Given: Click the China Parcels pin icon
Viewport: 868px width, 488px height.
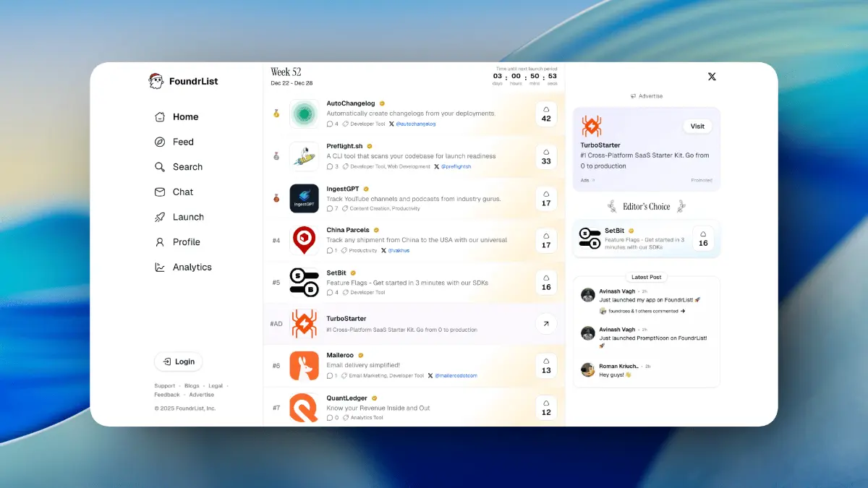Looking at the screenshot, I should [x=304, y=240].
